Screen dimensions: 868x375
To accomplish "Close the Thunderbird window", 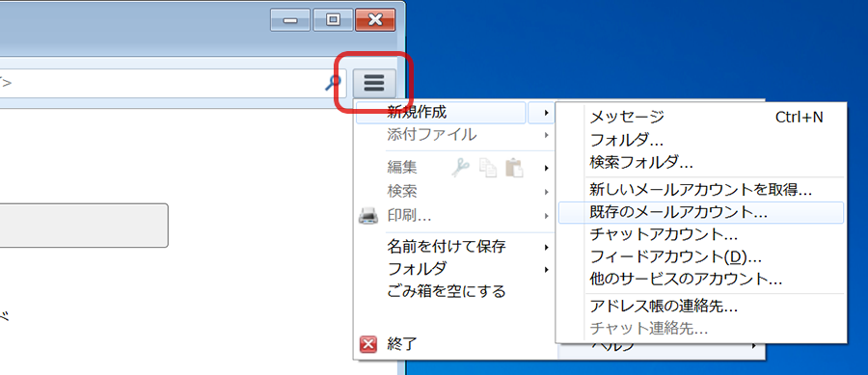I will click(x=375, y=20).
